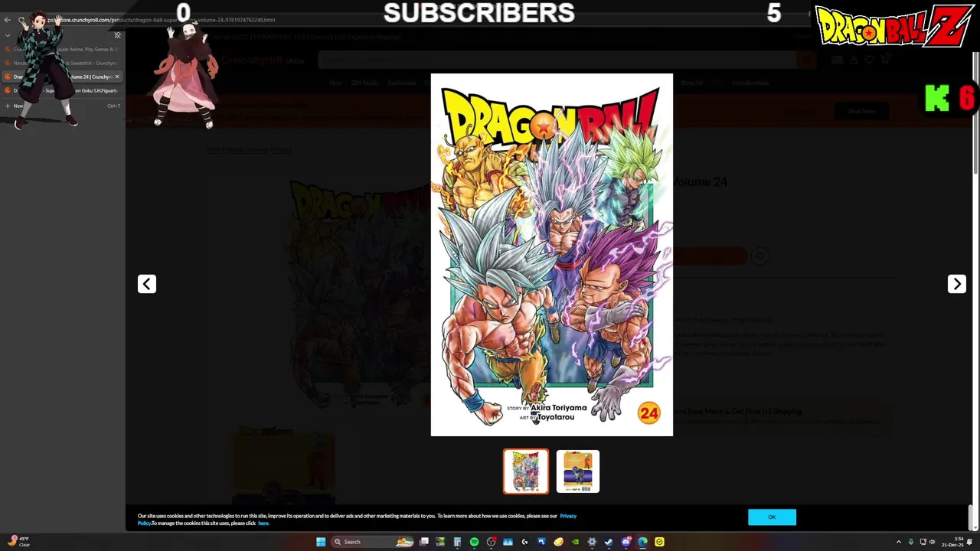
Task: Go back in the browser
Action: click(8, 20)
